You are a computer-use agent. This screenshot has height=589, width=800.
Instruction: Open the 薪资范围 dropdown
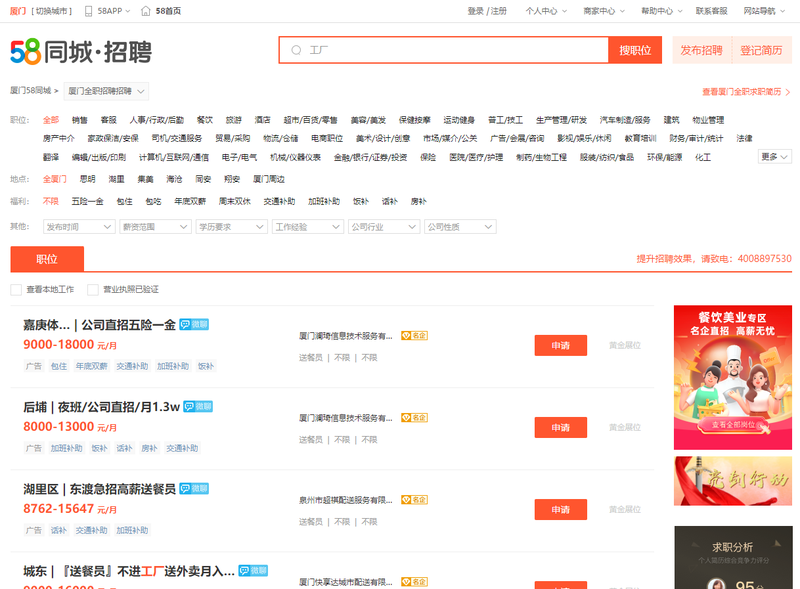(x=155, y=227)
